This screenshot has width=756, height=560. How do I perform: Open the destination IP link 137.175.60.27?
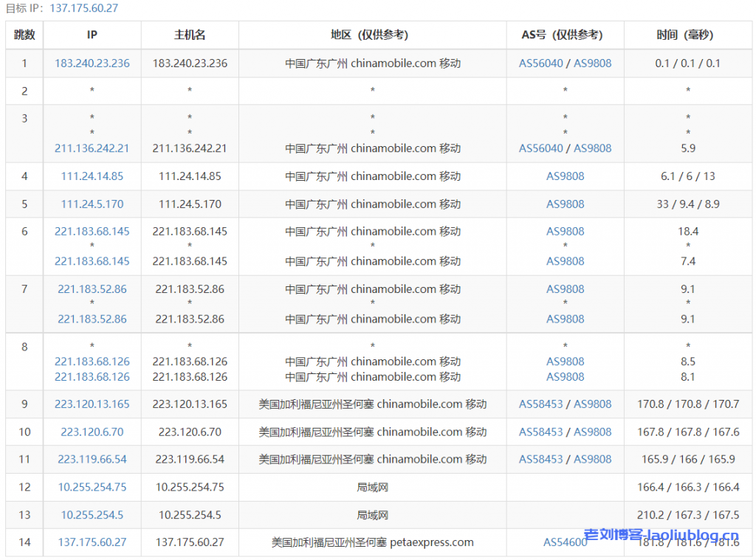click(92, 542)
